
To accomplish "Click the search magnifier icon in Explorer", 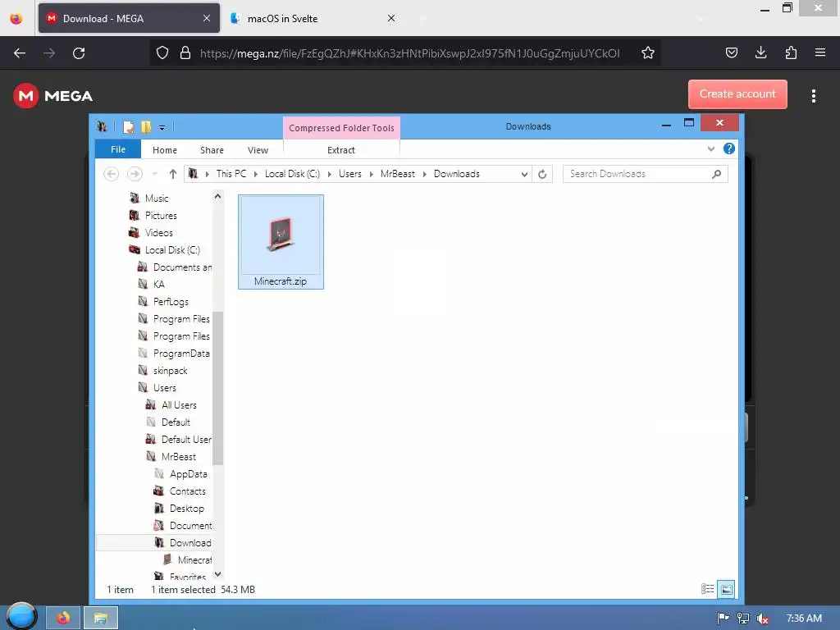I will tap(716, 174).
